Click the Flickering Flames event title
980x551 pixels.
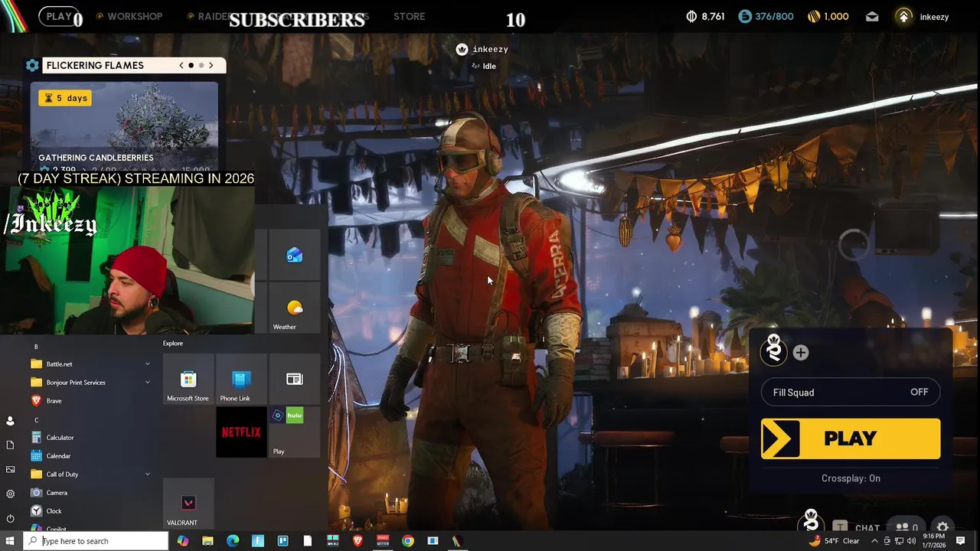95,66
